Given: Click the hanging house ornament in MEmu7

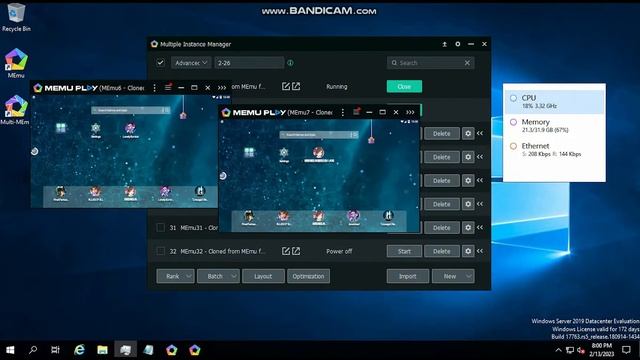Looking at the screenshot, I should click(371, 140).
